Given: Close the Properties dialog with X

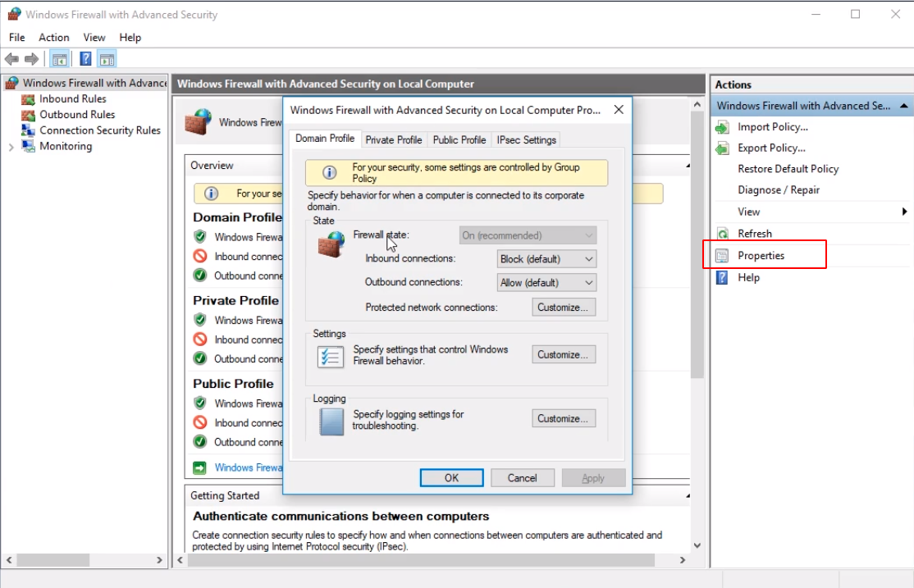Looking at the screenshot, I should [x=619, y=110].
